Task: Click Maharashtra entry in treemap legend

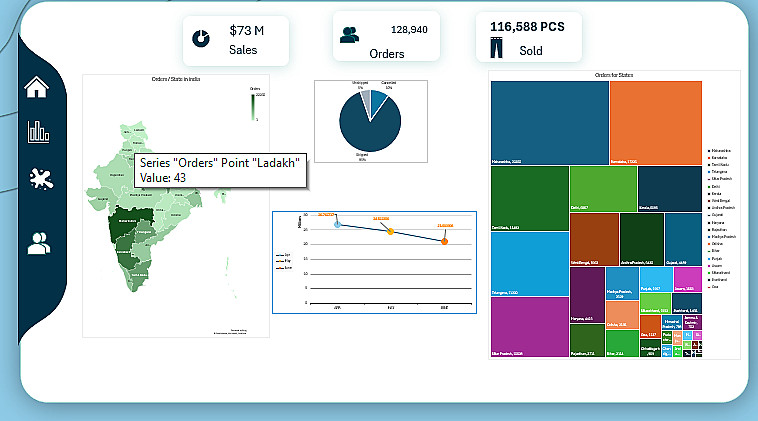Action: (720, 151)
